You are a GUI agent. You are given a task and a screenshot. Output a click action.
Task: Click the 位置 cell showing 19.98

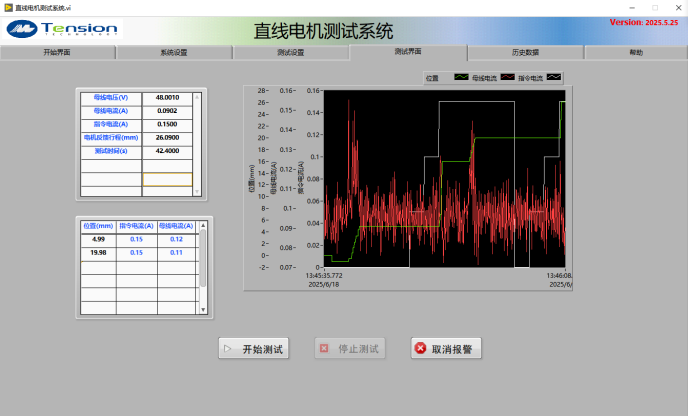coord(98,253)
